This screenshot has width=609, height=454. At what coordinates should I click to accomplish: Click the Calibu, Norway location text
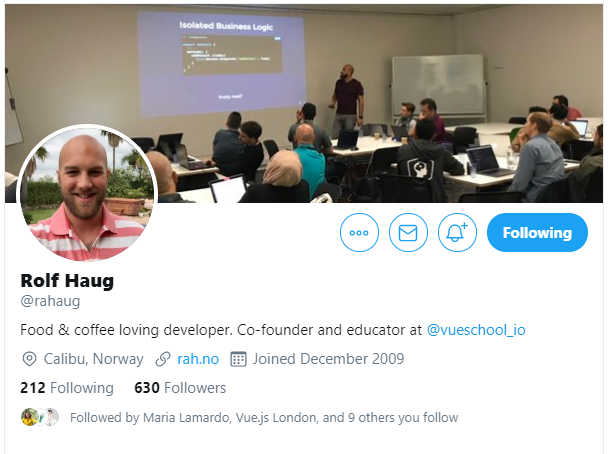pyautogui.click(x=93, y=359)
